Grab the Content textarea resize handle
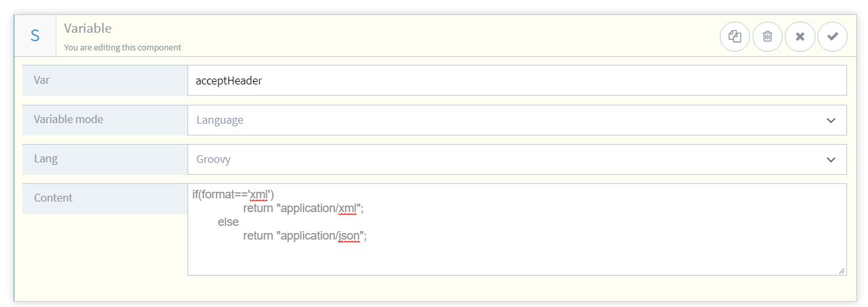Screen dimensions: 868x307 point(841,270)
